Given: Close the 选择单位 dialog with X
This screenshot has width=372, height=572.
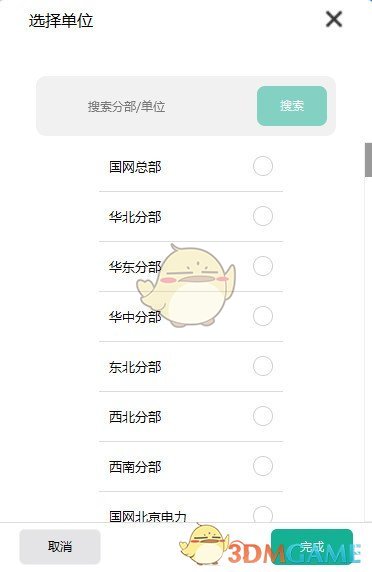Looking at the screenshot, I should (334, 19).
